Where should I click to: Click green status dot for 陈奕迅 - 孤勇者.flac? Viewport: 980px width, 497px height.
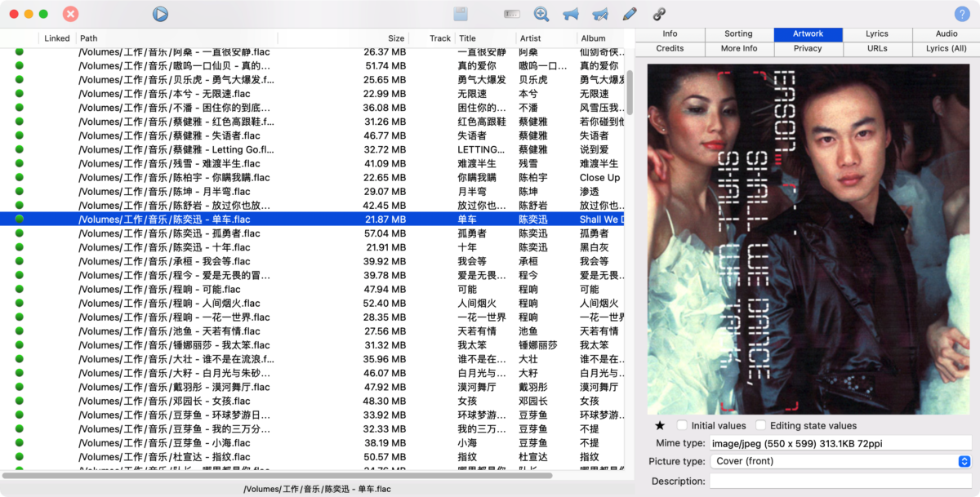point(20,233)
